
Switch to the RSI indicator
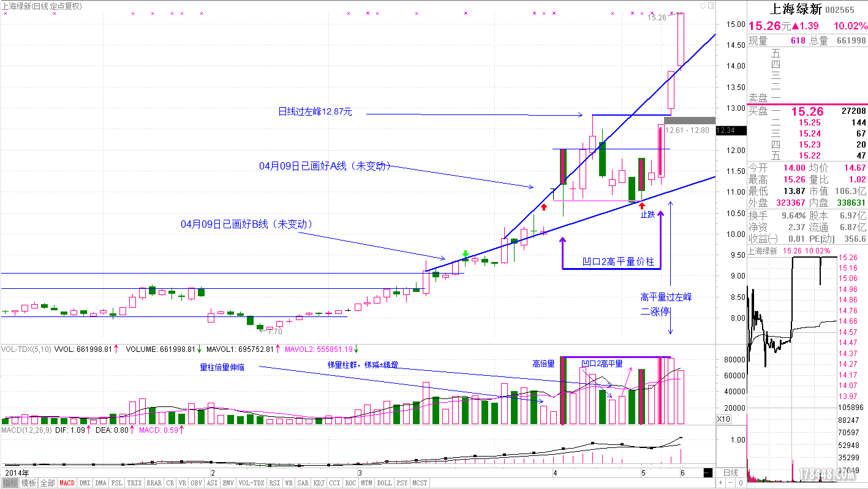click(x=274, y=483)
